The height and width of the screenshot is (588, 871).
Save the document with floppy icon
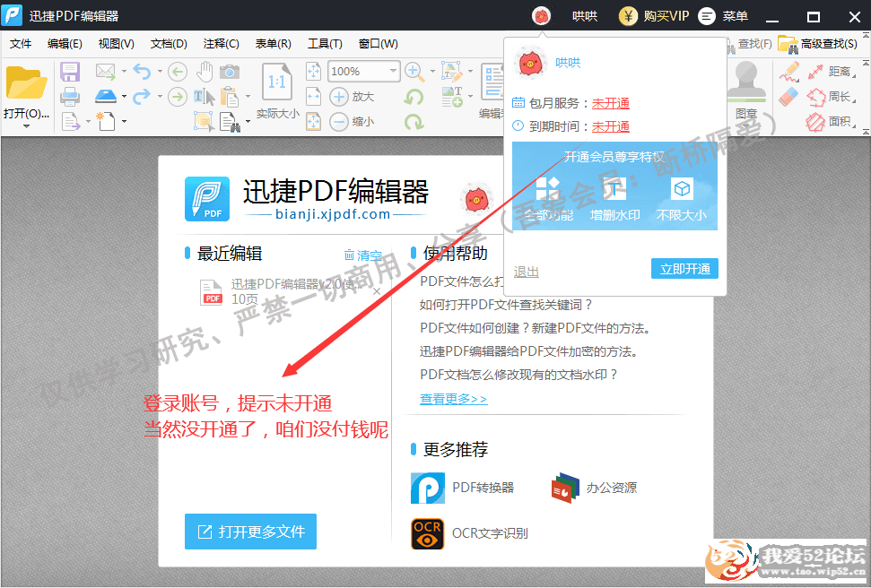coord(70,72)
